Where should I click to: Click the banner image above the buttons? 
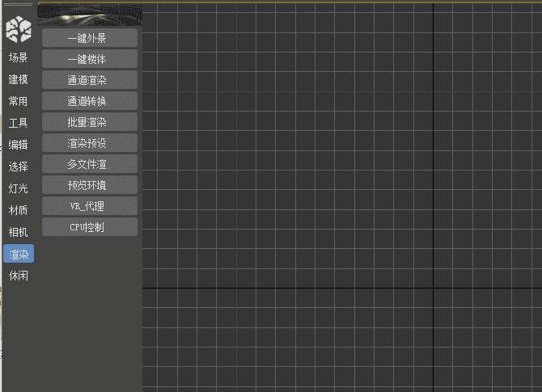tap(90, 15)
